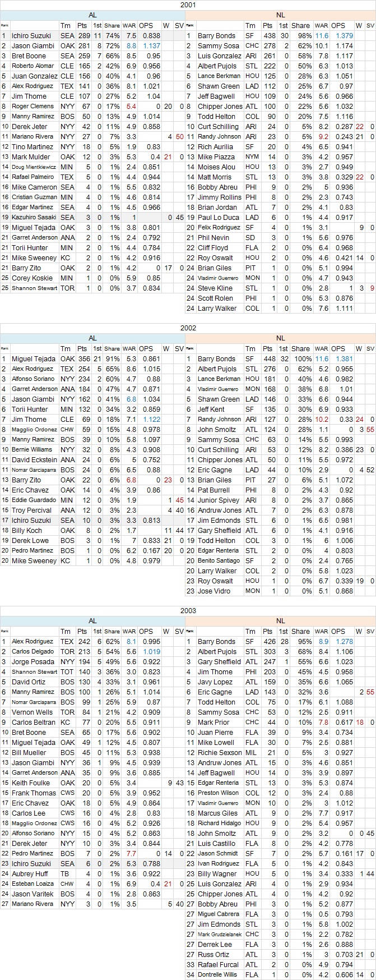Click the Richie Sexson name

point(220,752)
